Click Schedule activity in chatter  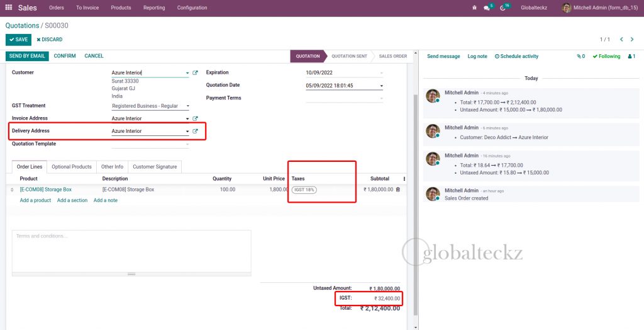click(x=516, y=56)
